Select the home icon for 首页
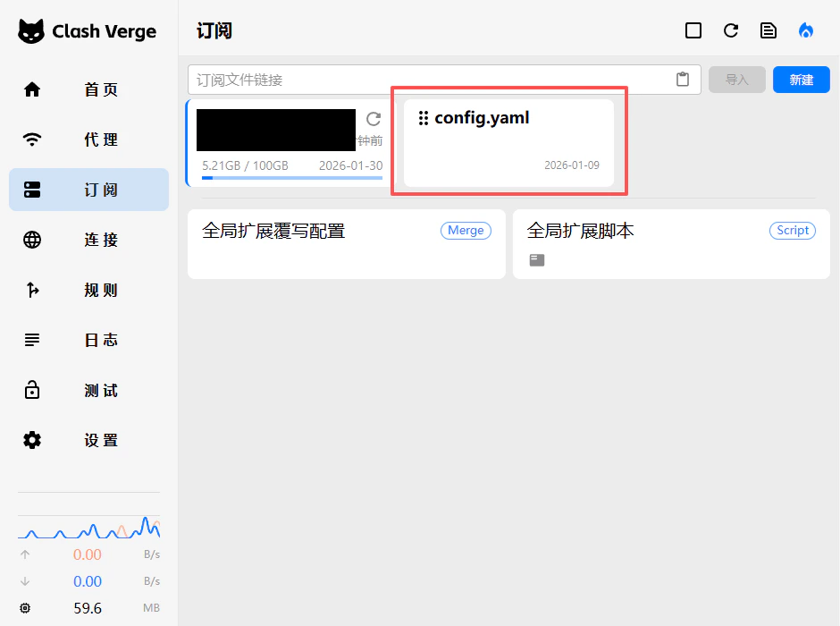This screenshot has width=840, height=626. [32, 89]
